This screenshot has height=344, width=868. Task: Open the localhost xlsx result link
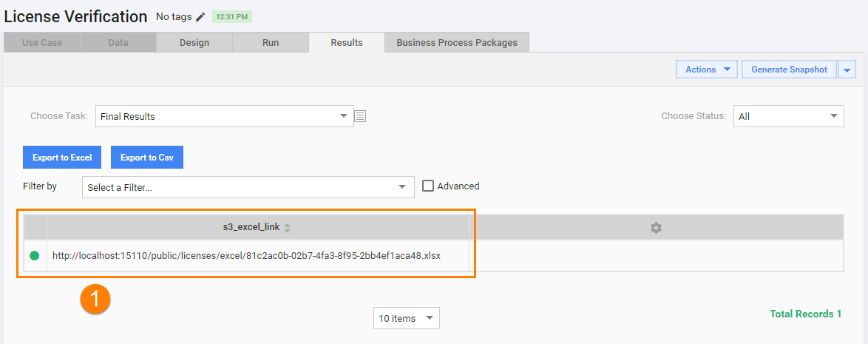point(246,256)
